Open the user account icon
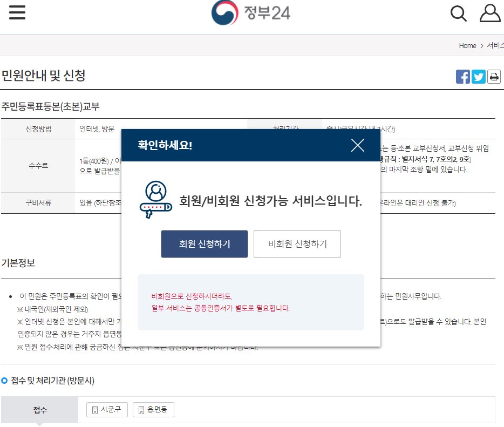This screenshot has height=427, width=504. [489, 13]
